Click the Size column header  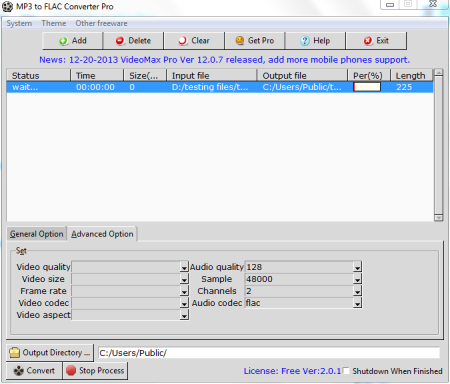pyautogui.click(x=145, y=76)
